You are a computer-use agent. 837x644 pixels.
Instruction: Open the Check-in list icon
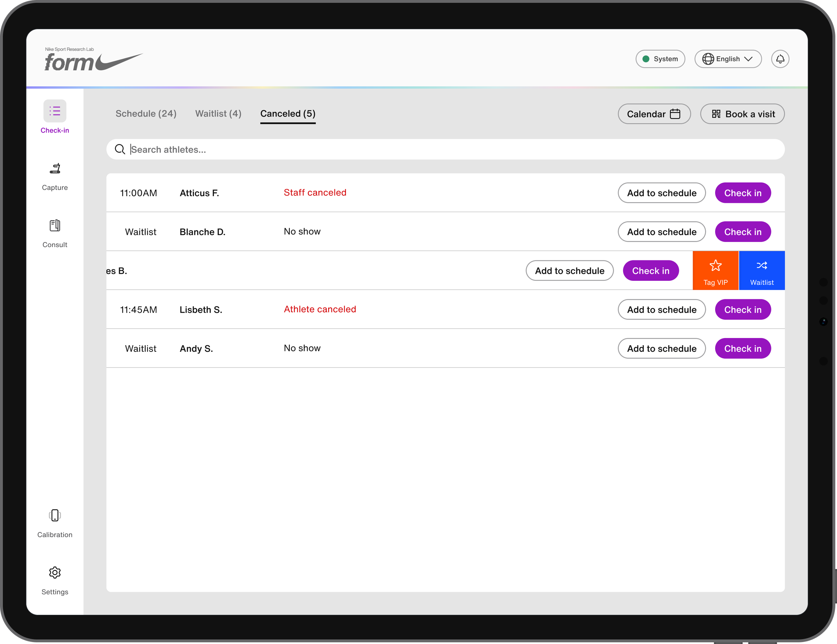(55, 111)
